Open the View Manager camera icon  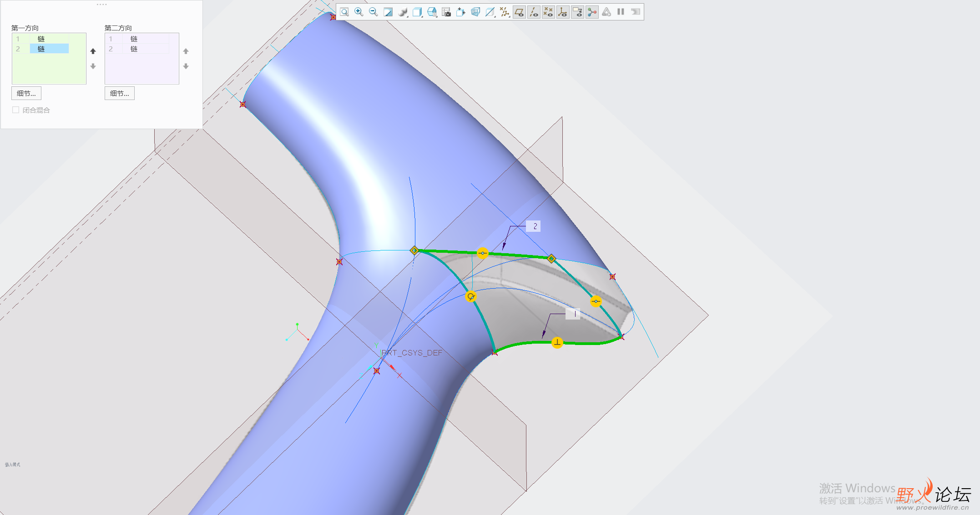click(x=446, y=12)
